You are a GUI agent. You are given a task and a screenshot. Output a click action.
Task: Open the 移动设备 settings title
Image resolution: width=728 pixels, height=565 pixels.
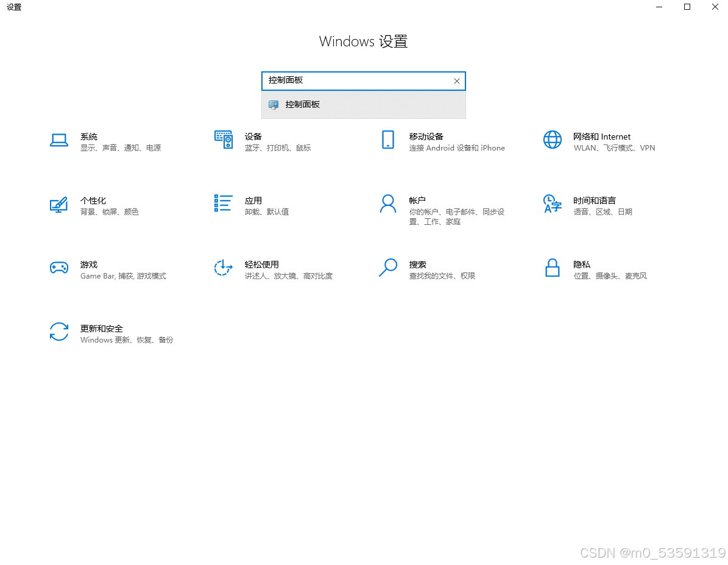tap(426, 137)
